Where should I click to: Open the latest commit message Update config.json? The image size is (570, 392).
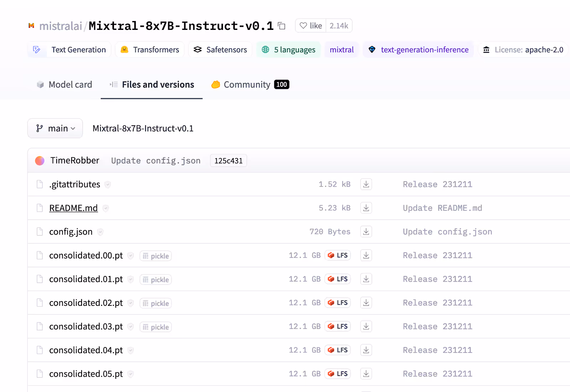click(156, 161)
